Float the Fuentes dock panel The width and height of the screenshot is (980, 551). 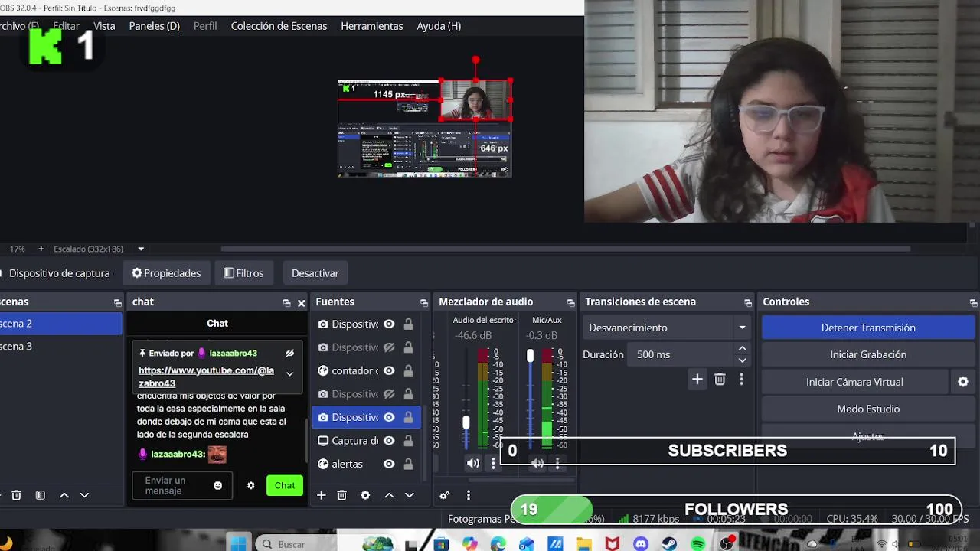[x=424, y=302]
